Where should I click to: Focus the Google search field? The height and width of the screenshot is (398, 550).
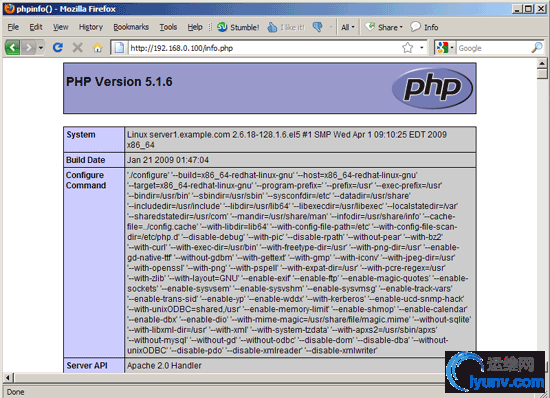tap(493, 48)
